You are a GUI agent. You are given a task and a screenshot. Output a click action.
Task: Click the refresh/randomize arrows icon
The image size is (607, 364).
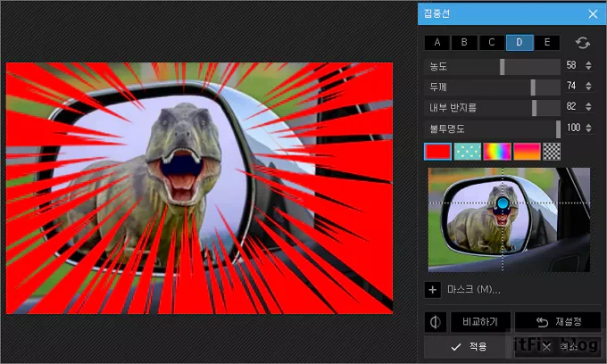pyautogui.click(x=583, y=43)
